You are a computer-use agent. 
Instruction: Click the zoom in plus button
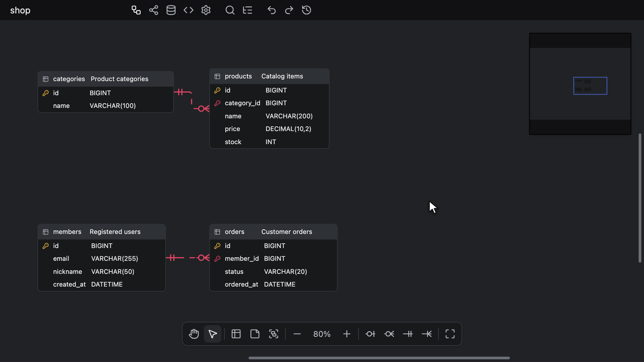pyautogui.click(x=347, y=334)
